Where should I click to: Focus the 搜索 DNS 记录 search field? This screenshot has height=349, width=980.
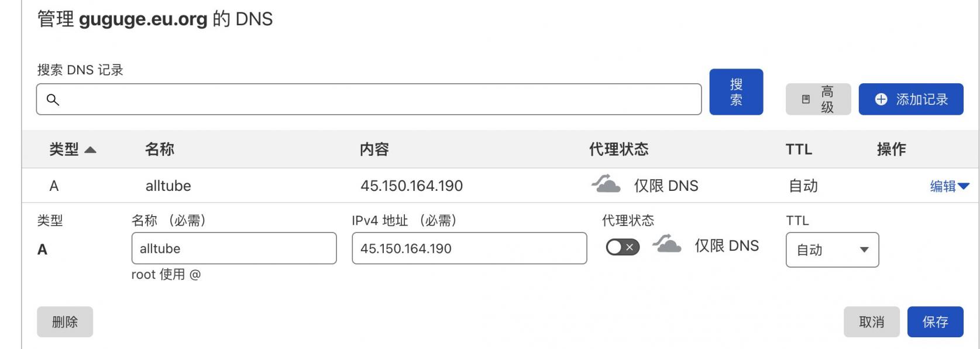coord(374,100)
